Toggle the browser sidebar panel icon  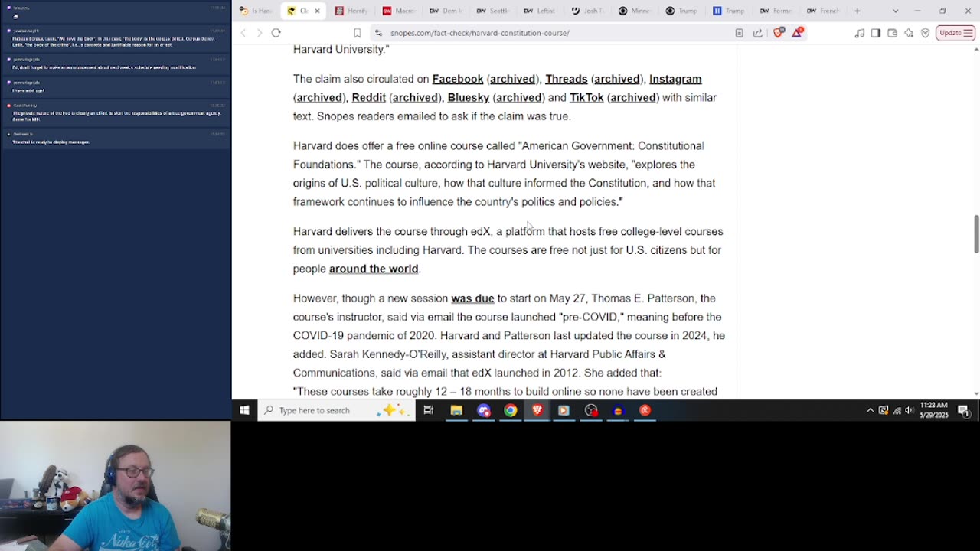(876, 33)
